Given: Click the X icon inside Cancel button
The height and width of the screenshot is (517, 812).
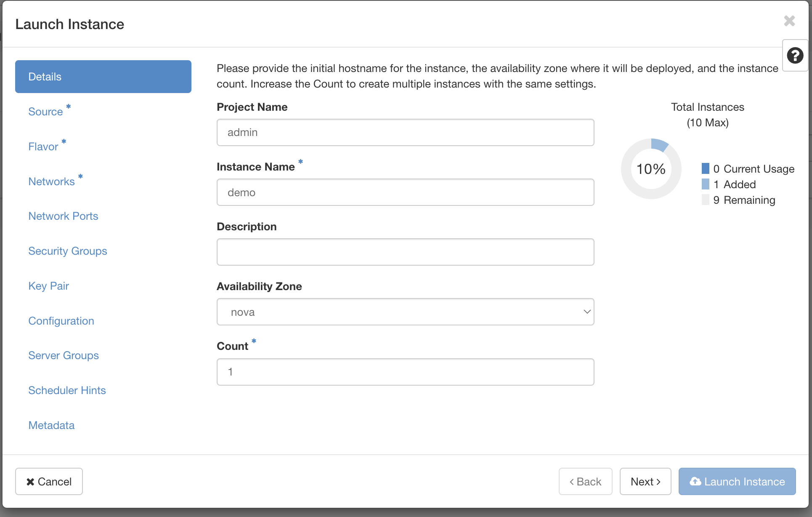Looking at the screenshot, I should [x=30, y=481].
